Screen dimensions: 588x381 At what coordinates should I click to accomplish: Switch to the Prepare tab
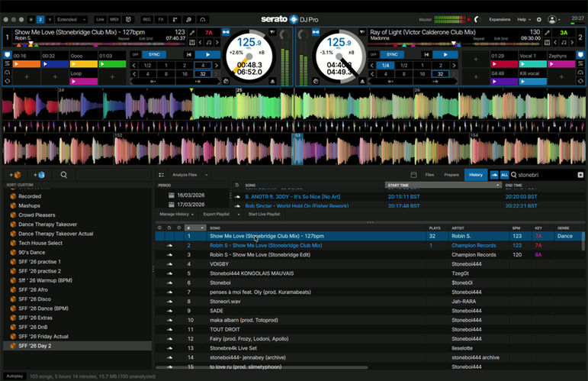click(451, 175)
